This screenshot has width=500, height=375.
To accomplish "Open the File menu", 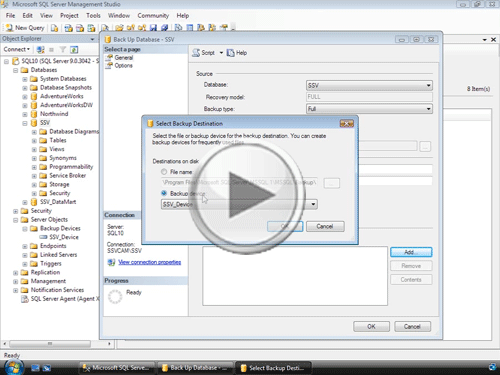I will (x=10, y=16).
